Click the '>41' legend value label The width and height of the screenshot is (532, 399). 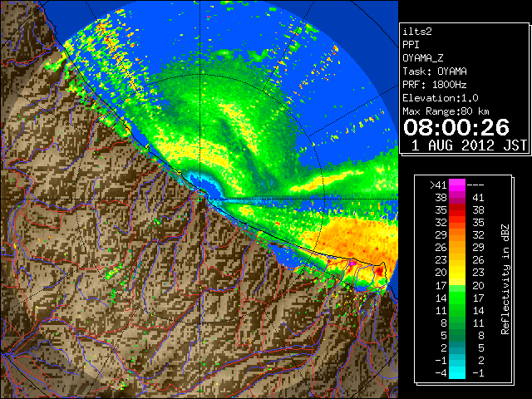(438, 185)
